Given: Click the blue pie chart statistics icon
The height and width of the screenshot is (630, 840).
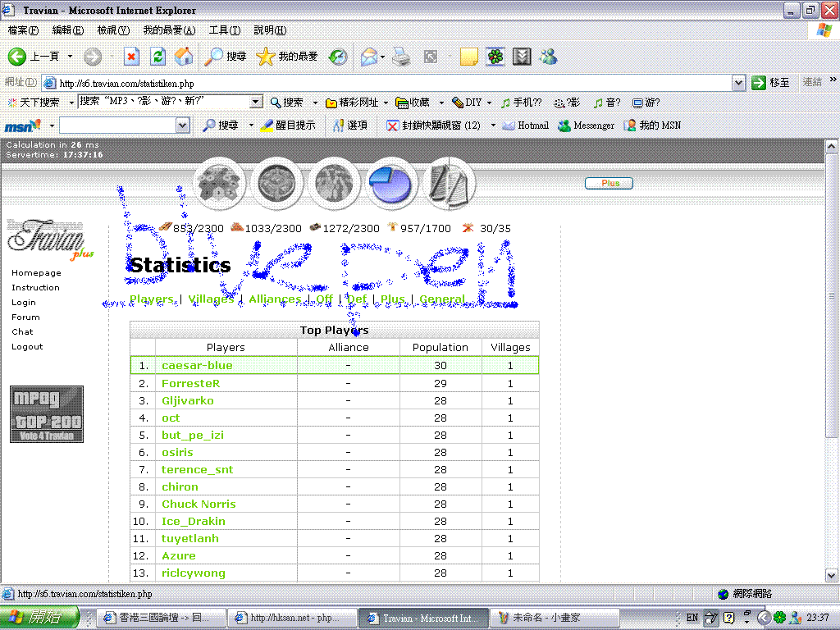Looking at the screenshot, I should [x=390, y=183].
